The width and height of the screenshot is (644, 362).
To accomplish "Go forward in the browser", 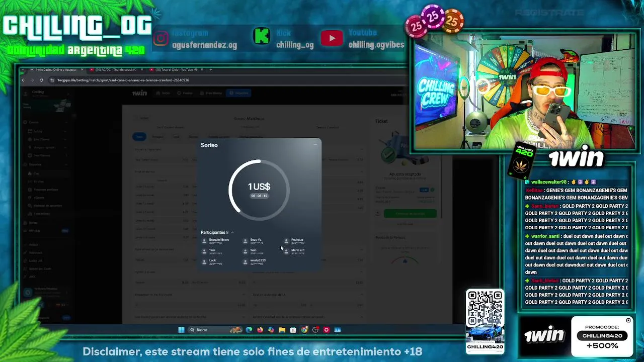I will [32, 80].
